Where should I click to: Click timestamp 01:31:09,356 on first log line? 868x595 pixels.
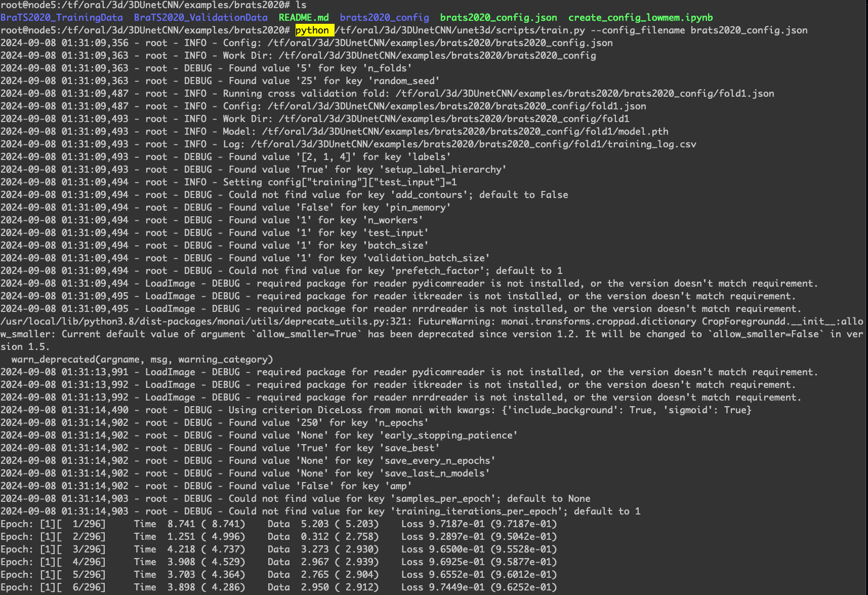click(95, 43)
